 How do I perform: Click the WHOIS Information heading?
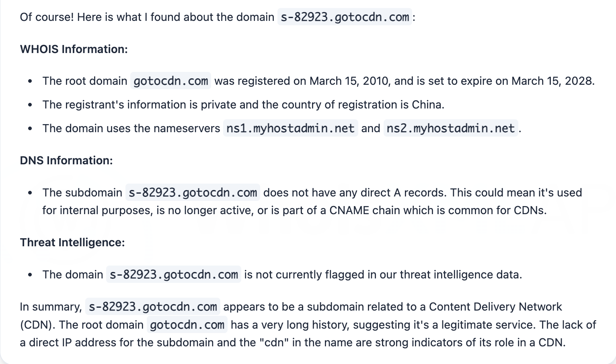[74, 49]
